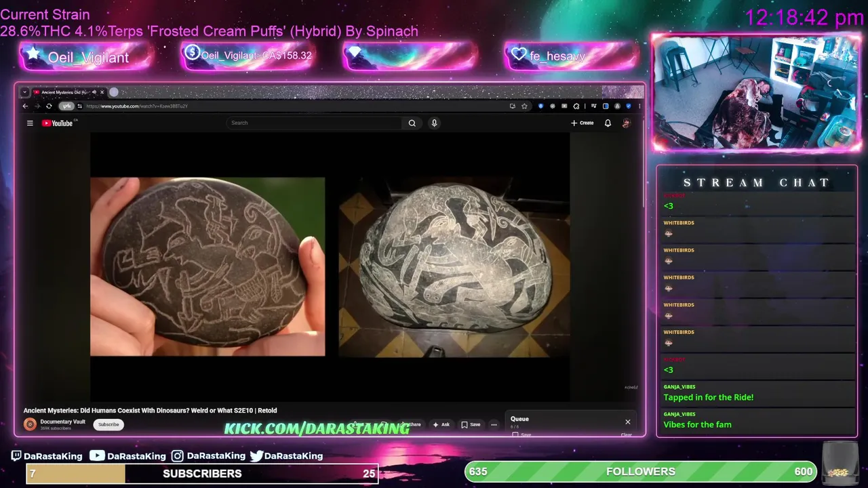Image resolution: width=868 pixels, height=488 pixels.
Task: Click the install/cast icon in address bar
Action: [513, 106]
